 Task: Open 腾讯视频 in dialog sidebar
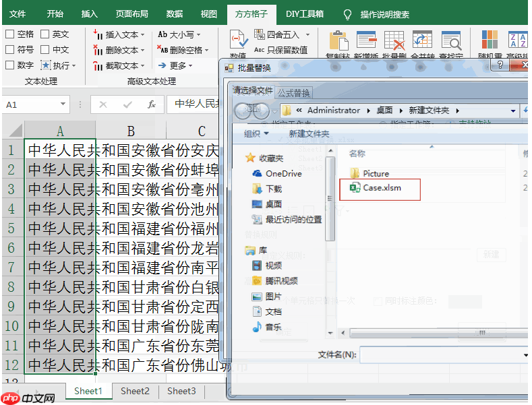(x=275, y=281)
